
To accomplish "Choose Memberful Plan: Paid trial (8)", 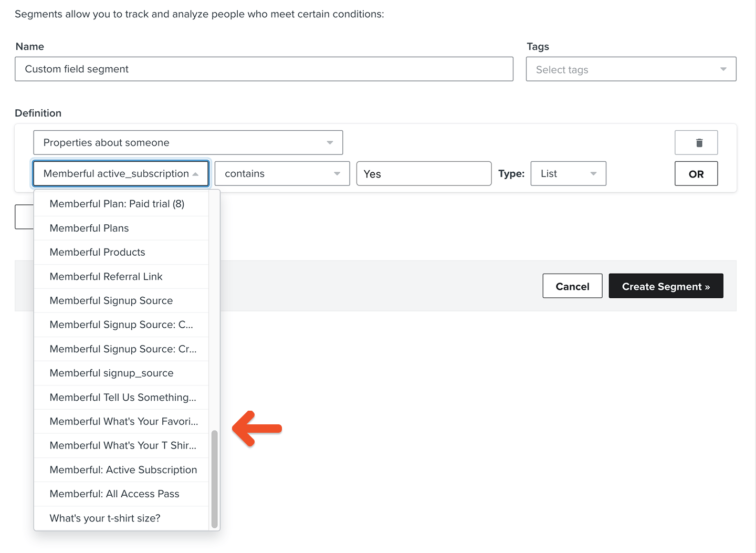I will pos(121,204).
